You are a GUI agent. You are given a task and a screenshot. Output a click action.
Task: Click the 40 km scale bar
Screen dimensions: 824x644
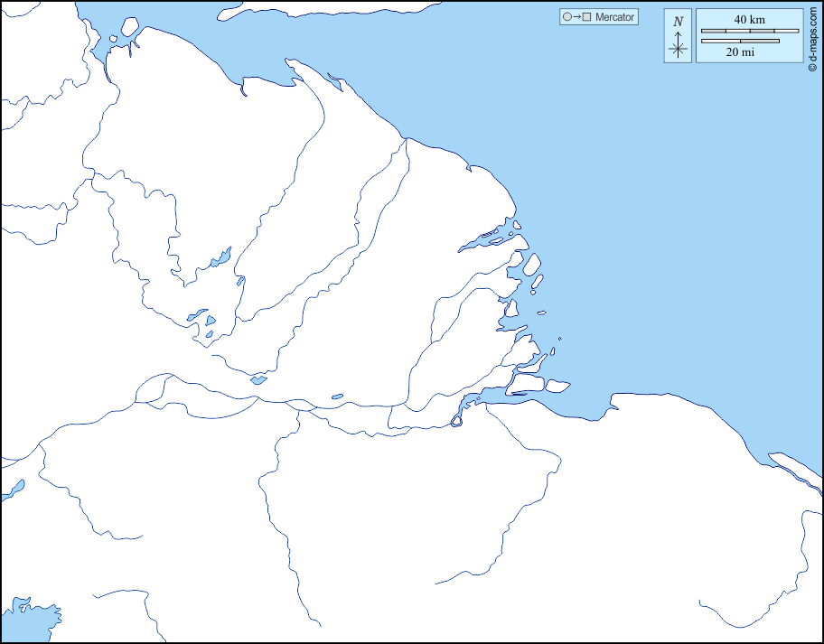[750, 31]
